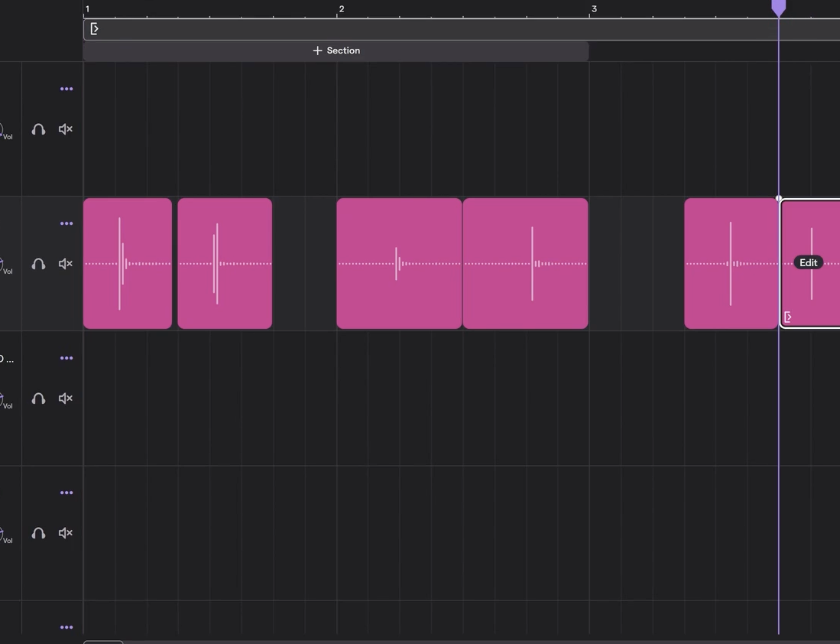Add a new Section
840x644 pixels.
336,50
